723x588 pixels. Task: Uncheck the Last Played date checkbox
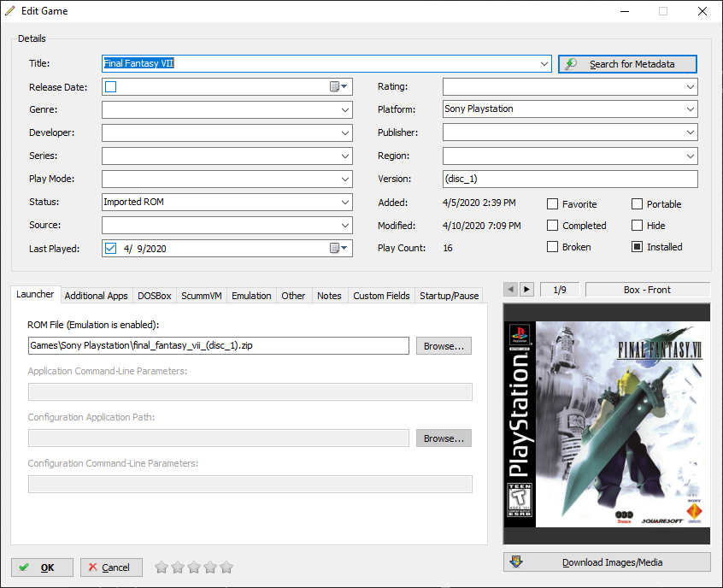pos(110,248)
